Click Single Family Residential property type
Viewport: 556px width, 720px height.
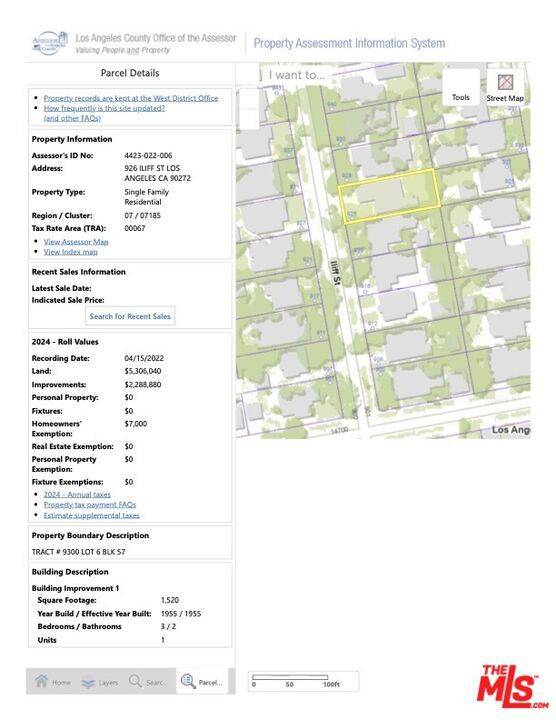[146, 197]
